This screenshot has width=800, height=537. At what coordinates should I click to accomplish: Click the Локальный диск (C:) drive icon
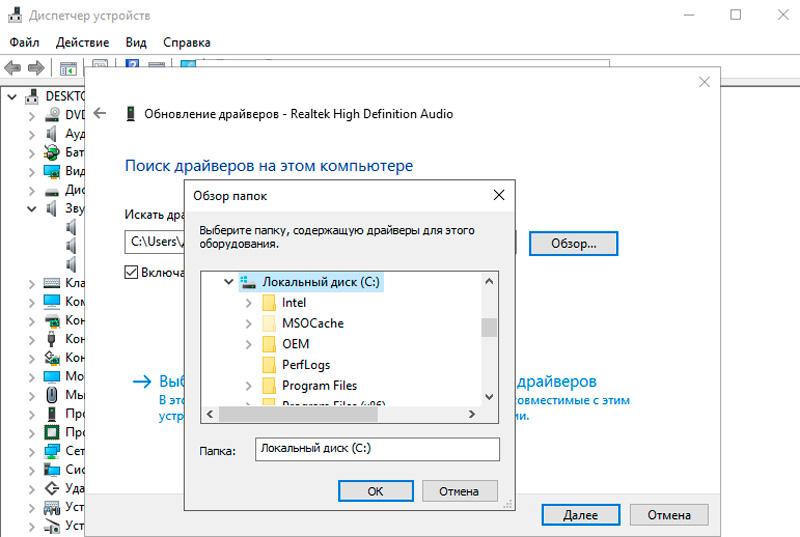[x=248, y=282]
